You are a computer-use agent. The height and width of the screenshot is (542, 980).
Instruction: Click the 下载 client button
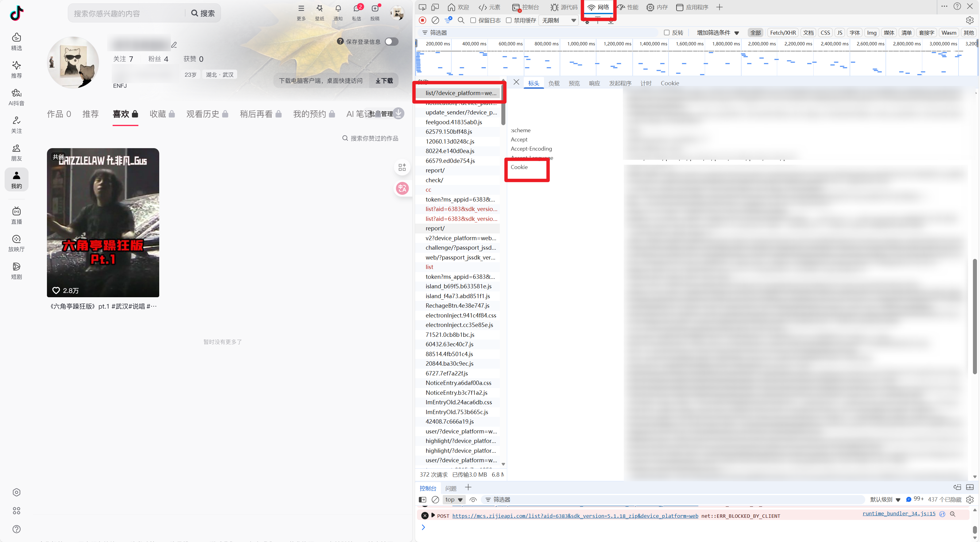pyautogui.click(x=384, y=81)
